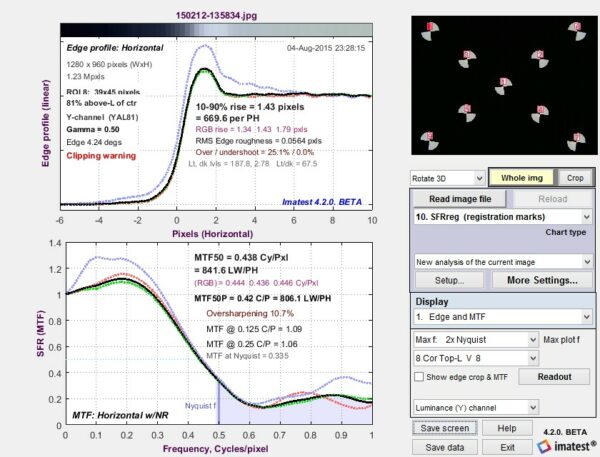This screenshot has width=600, height=457.
Task: Select the bottom-left registration mark
Action: point(428,137)
